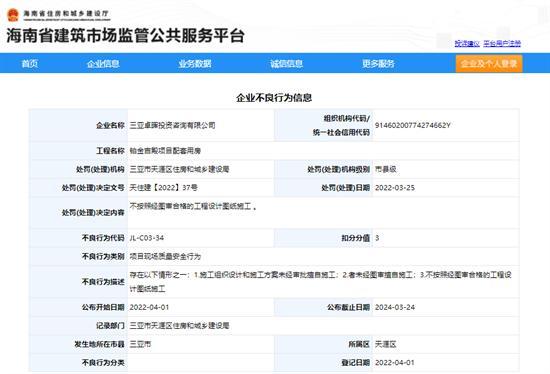Click the orange 企业及个人登录 button
Image resolution: width=550 pixels, height=374 pixels.
[x=489, y=64]
